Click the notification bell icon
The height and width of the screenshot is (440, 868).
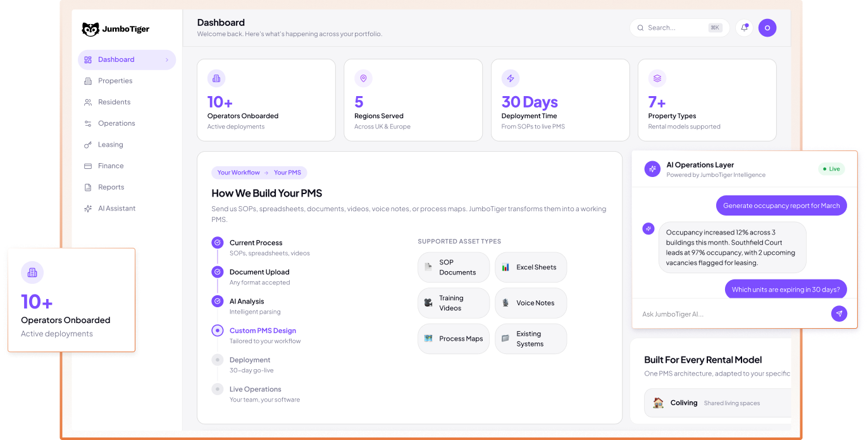[x=744, y=28]
